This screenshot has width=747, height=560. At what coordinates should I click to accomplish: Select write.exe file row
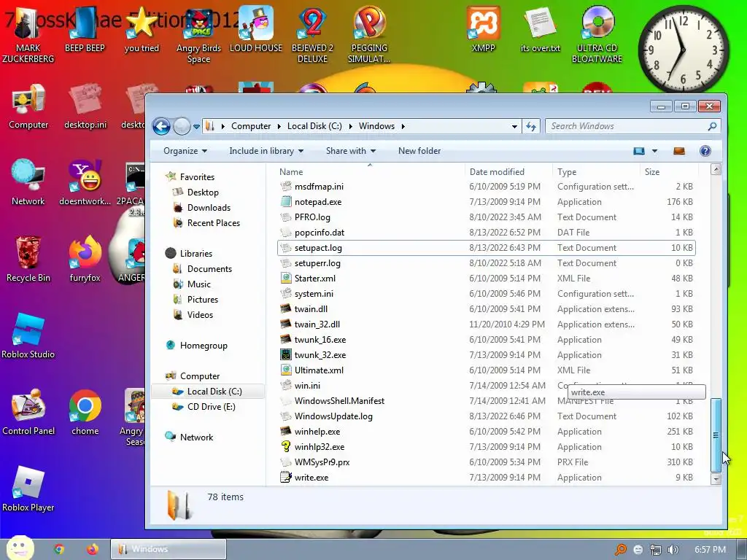coord(486,477)
